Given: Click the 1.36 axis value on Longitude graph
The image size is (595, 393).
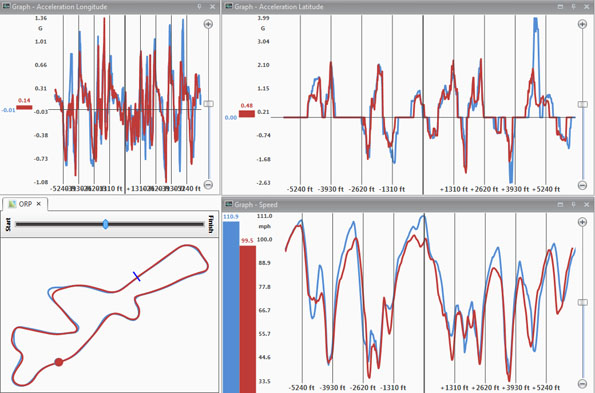Looking at the screenshot, I should tap(41, 18).
